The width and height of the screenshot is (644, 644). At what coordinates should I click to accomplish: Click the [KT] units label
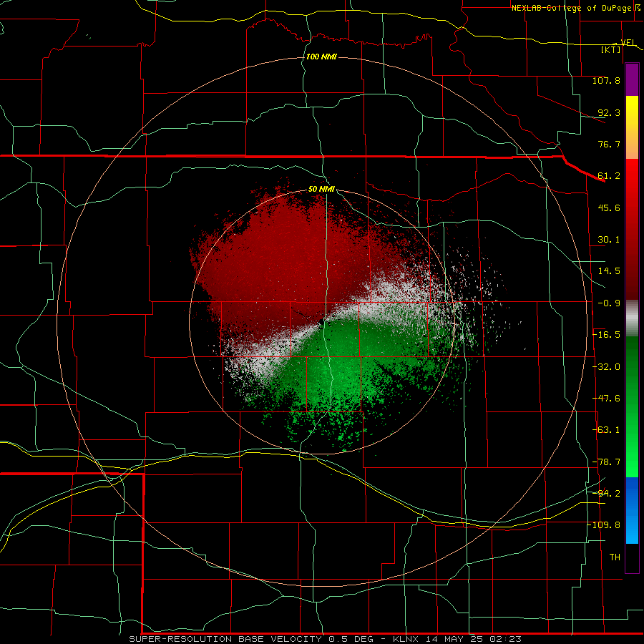coord(611,49)
